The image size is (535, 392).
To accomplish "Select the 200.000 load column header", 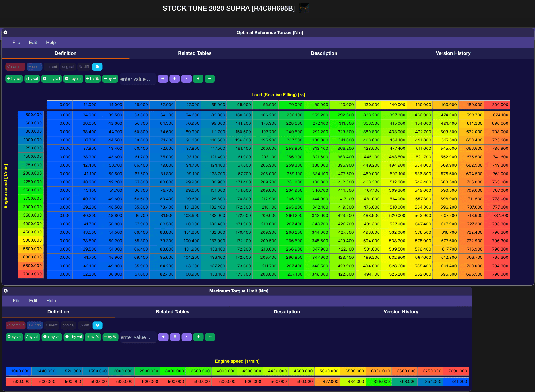I will pos(497,105).
